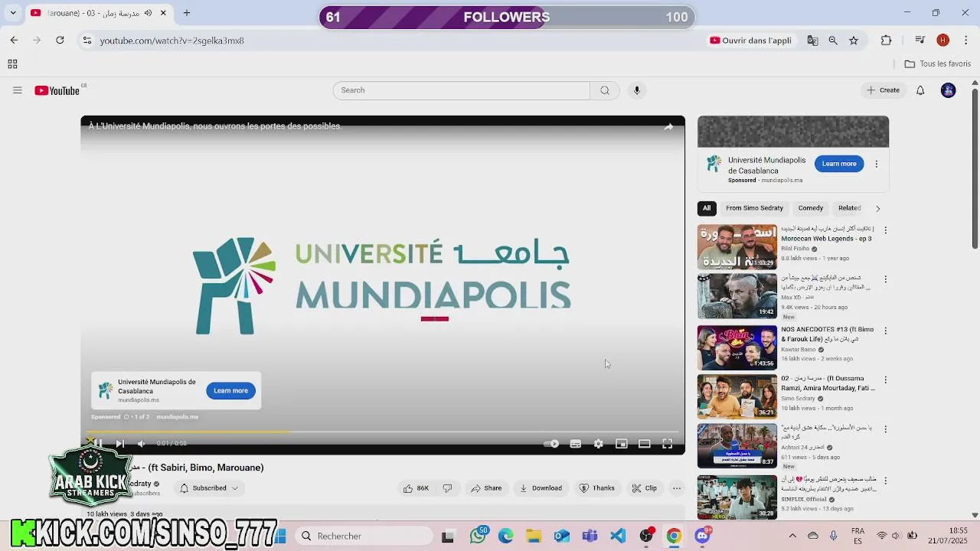Open video player settings gear
Image resolution: width=980 pixels, height=551 pixels.
(599, 444)
